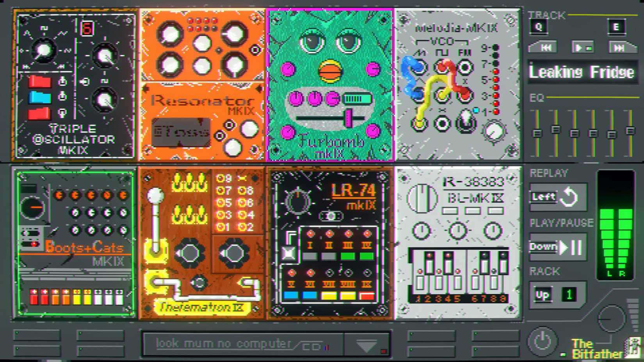Cycle the Left selector in the REPLAY section

coord(543,197)
